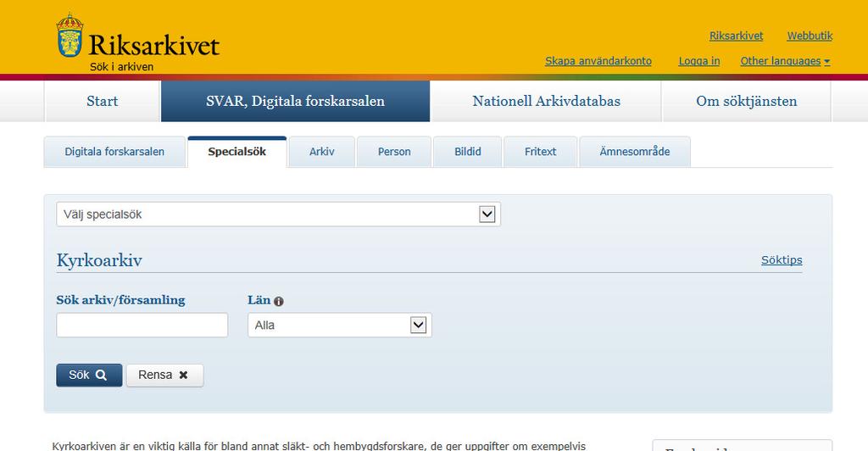The image size is (868, 451).
Task: Open the Ämnesområde sub-tab
Action: 634,152
